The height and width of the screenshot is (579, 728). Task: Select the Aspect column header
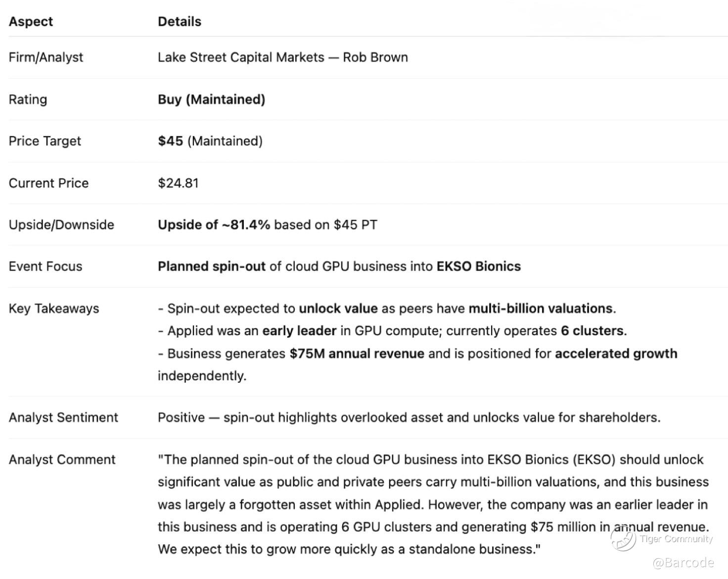pyautogui.click(x=31, y=22)
